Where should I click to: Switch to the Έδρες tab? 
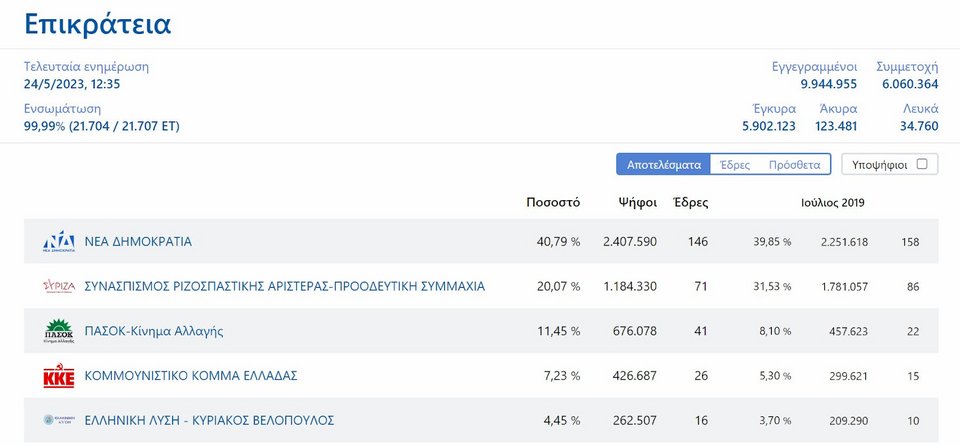click(x=735, y=165)
